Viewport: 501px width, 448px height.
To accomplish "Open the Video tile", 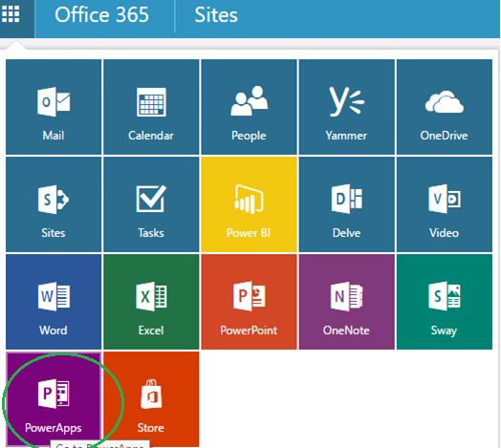I will coord(445,204).
